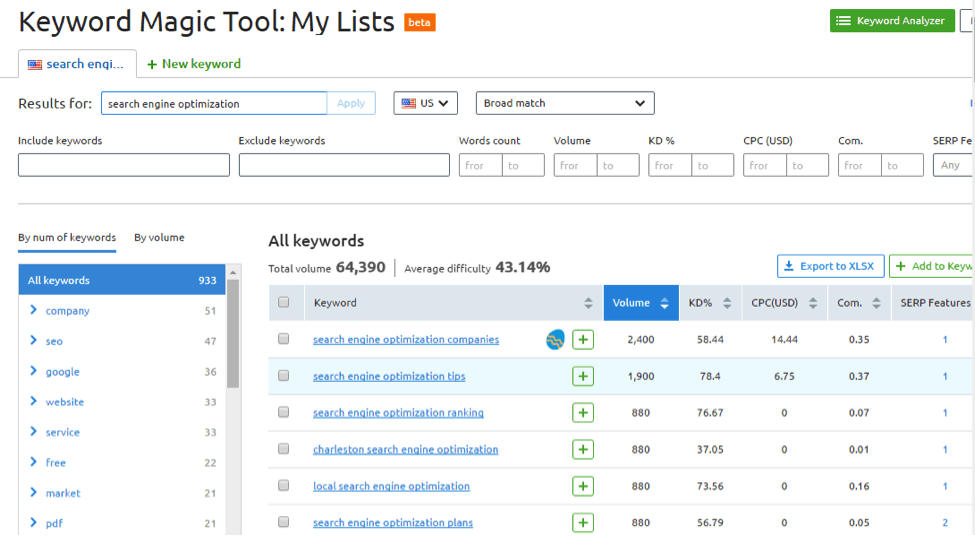Click Export to XLSX button
The height and width of the screenshot is (536, 975).
[x=830, y=266]
